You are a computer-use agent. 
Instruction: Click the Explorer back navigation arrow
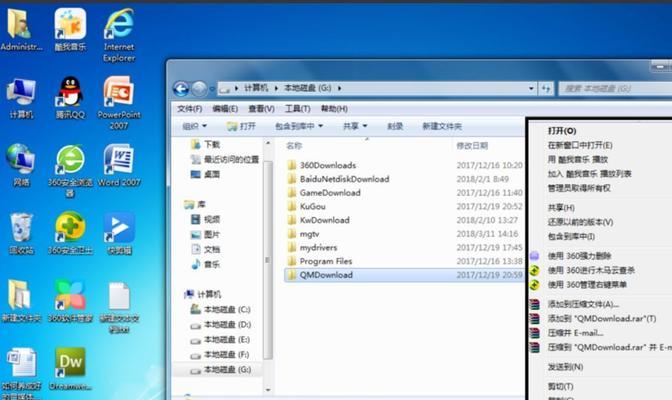pos(181,89)
